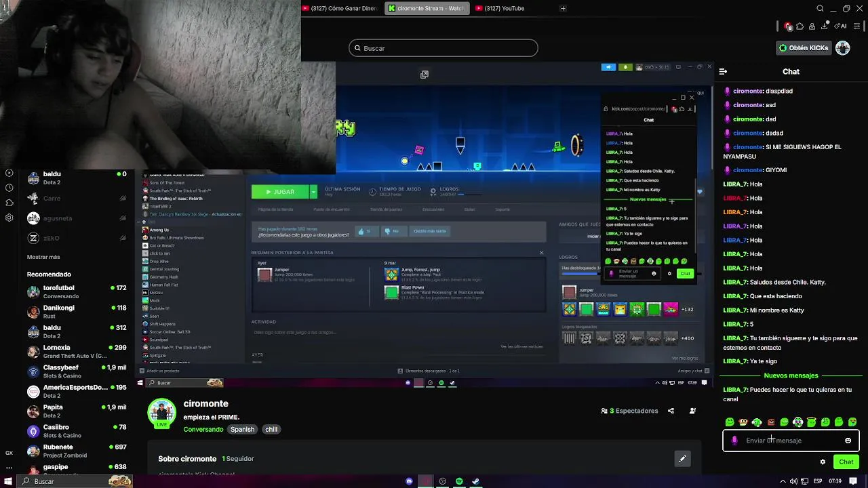This screenshot has width=868, height=488.
Task: Edit channel info with pencil button
Action: coord(682,459)
